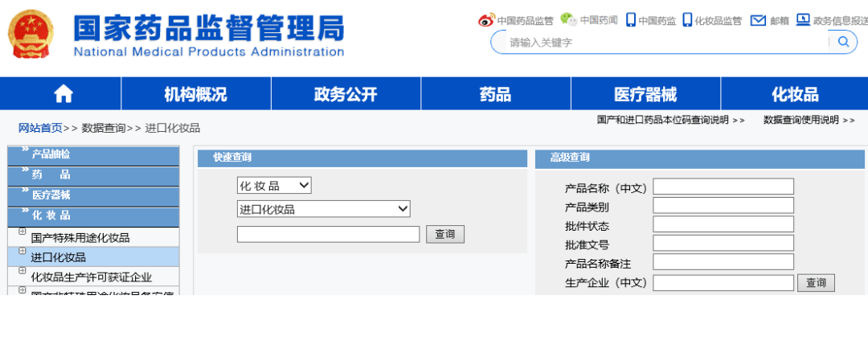Viewport: 868px width, 361px height.
Task: Click the national emblem logo
Action: point(31,35)
